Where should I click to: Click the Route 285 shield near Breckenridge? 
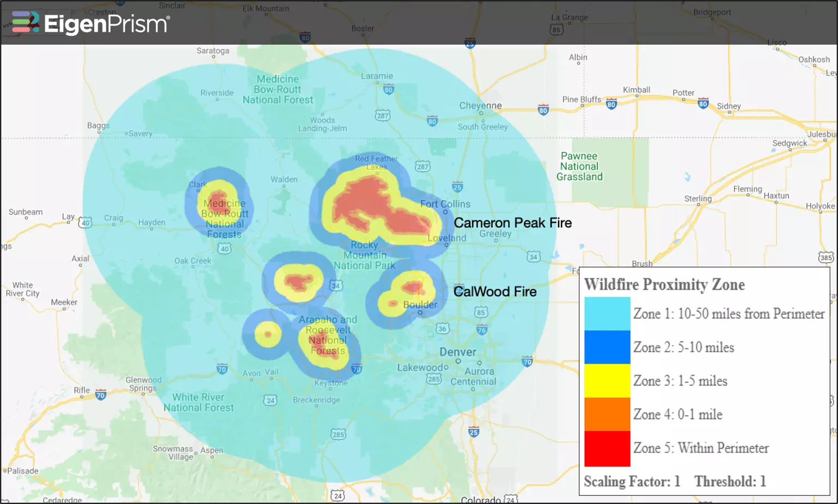click(x=338, y=434)
